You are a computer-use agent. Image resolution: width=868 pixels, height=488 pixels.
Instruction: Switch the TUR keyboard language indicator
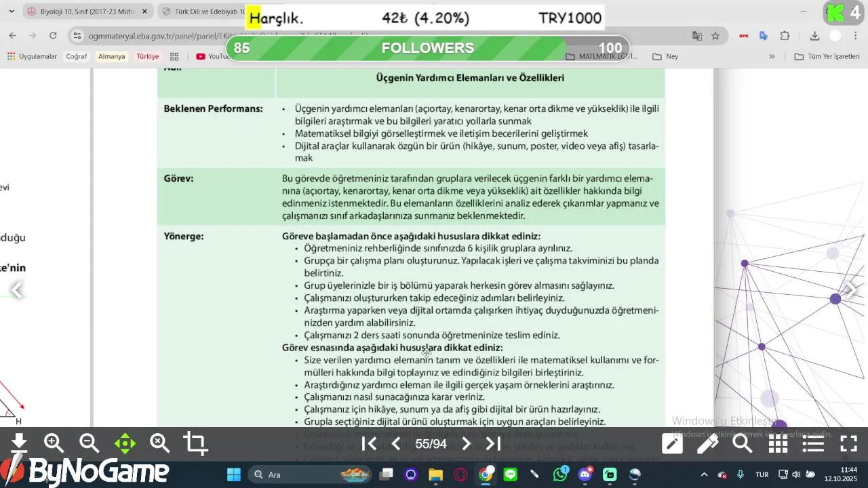tap(762, 474)
